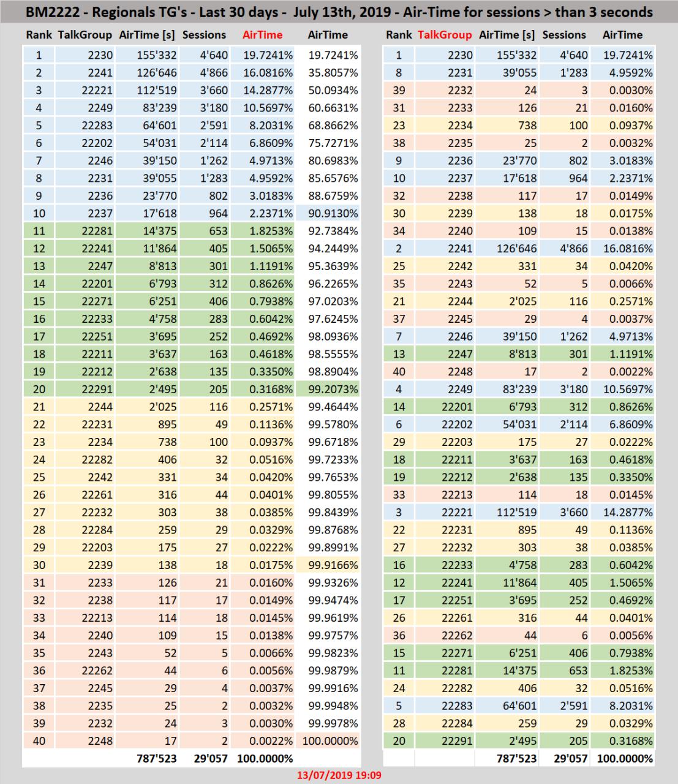Select cumulative "99.9619%"
678x784 pixels.
click(328, 618)
